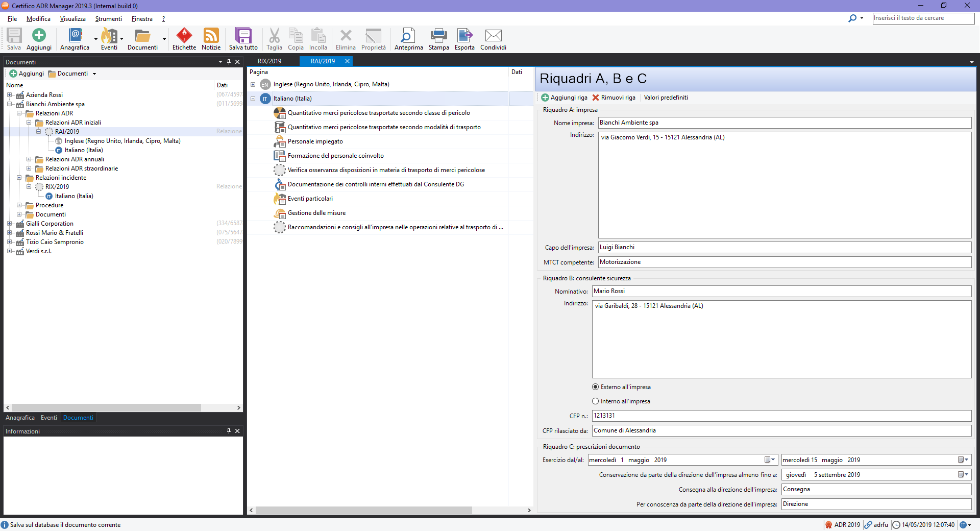Pin the Informazioni panel
Screen dimensions: 980x531
coord(229,431)
